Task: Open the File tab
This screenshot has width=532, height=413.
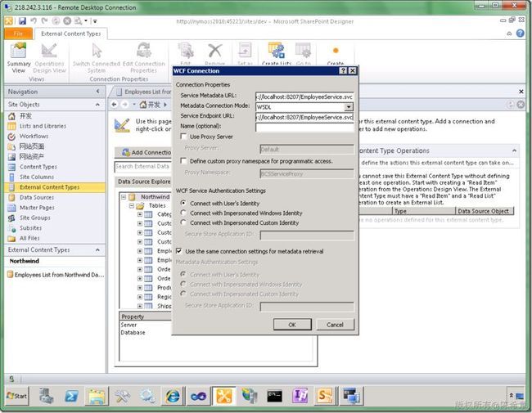Action: tap(19, 34)
